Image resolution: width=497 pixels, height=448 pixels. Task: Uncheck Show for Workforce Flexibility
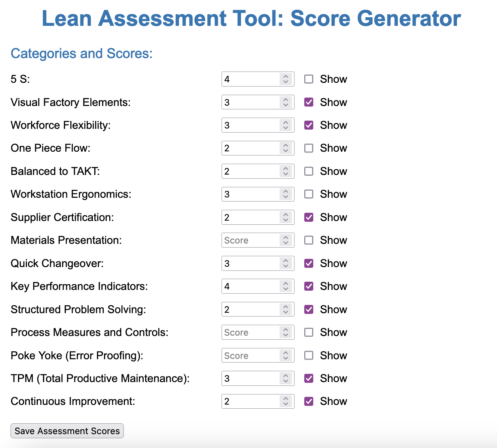pyautogui.click(x=308, y=125)
